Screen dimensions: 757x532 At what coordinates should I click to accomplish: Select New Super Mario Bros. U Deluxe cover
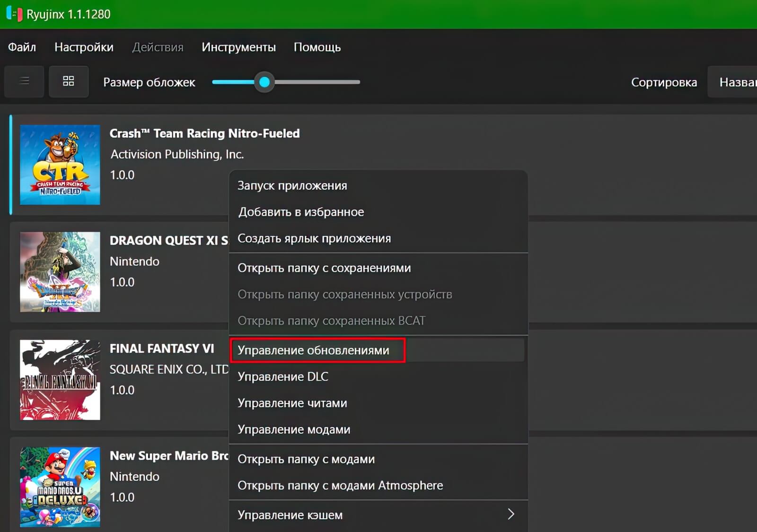60,487
